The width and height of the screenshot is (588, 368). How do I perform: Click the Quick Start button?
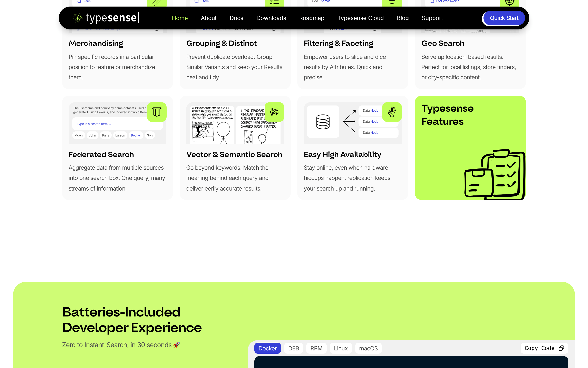(x=504, y=18)
